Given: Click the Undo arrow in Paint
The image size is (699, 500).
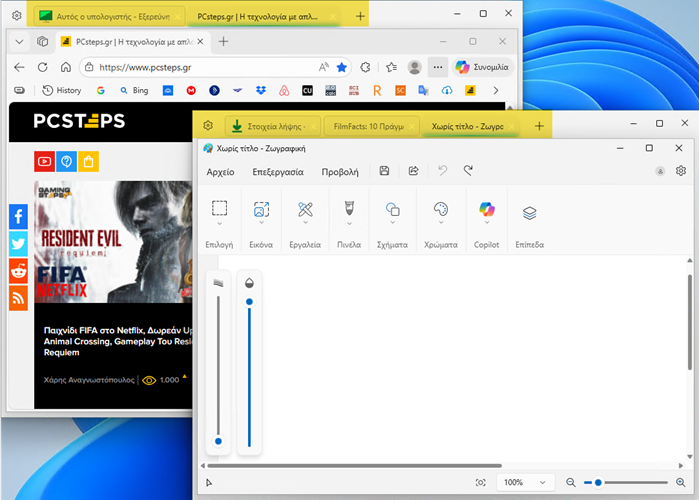Looking at the screenshot, I should (442, 172).
